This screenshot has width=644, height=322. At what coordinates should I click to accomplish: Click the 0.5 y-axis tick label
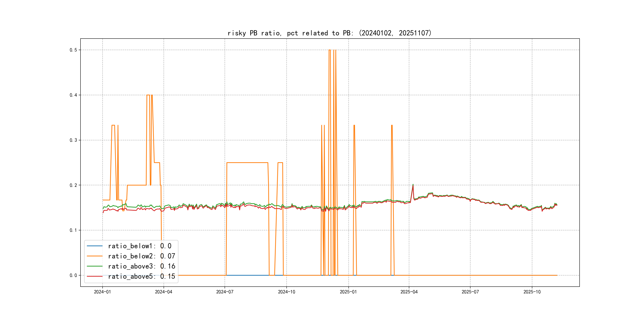point(73,50)
